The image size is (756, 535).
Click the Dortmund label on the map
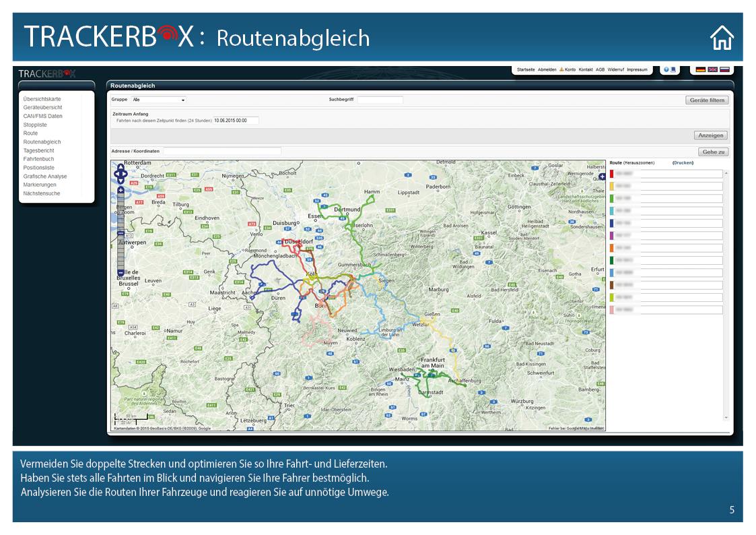pos(347,210)
